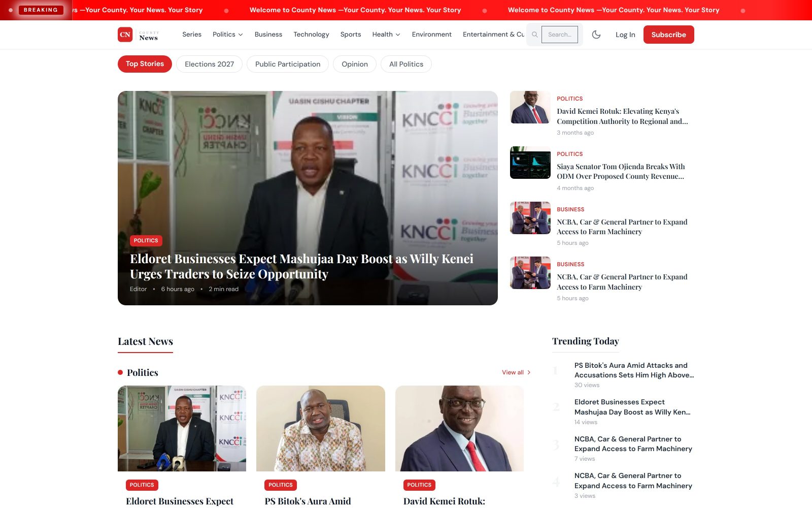Image resolution: width=812 pixels, height=508 pixels.
Task: Click the Latest News heading
Action: point(145,341)
